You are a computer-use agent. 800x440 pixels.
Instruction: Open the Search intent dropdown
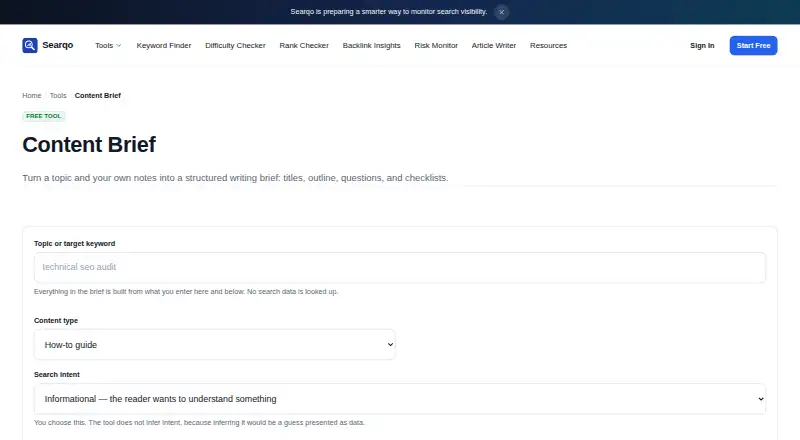pyautogui.click(x=399, y=399)
